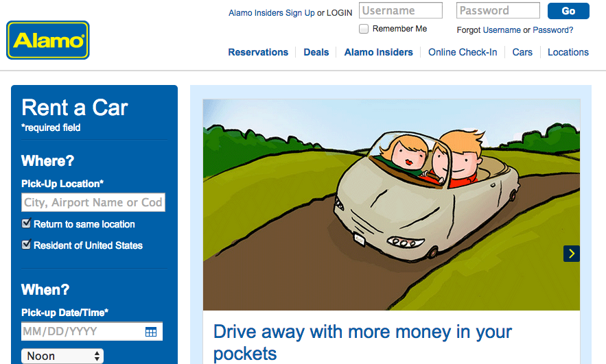
Task: Open the Deals menu
Action: [x=316, y=52]
